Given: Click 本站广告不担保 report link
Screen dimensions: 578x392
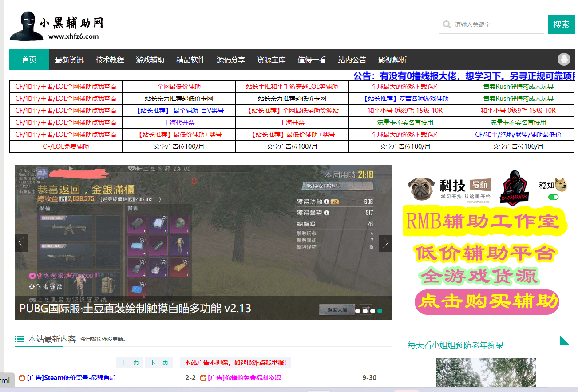Looking at the screenshot, I should point(235,363).
